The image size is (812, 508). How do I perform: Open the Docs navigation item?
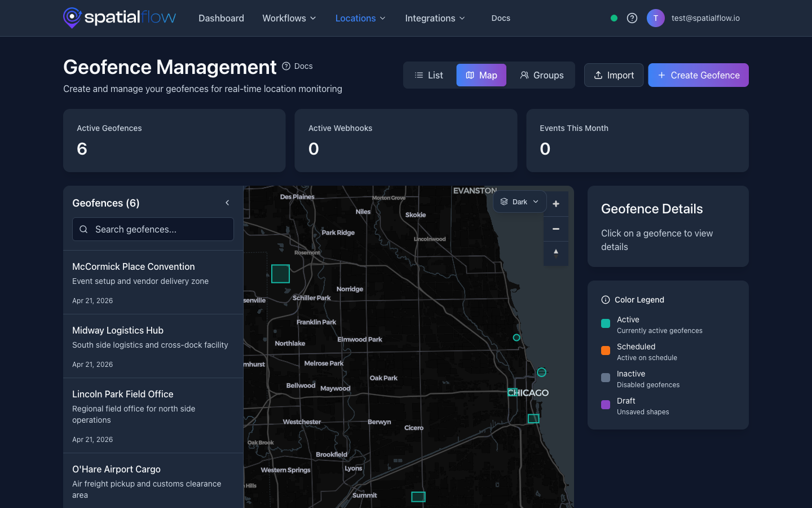click(x=501, y=18)
